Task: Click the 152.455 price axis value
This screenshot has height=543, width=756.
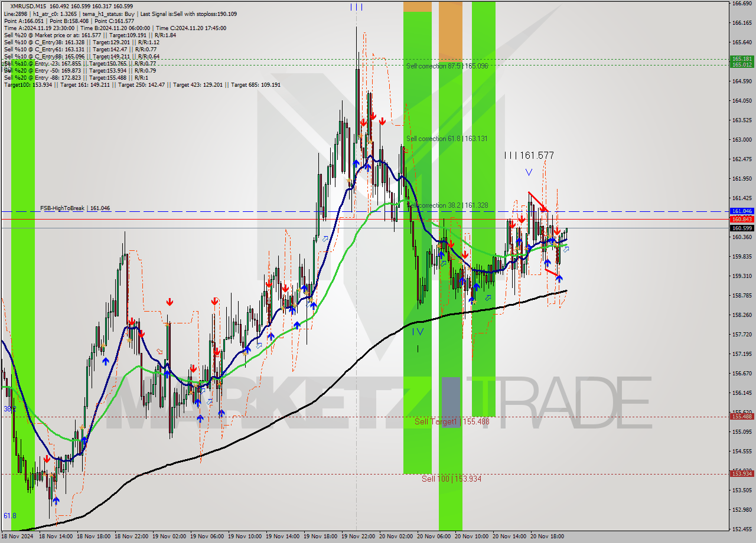Action: pyautogui.click(x=742, y=529)
